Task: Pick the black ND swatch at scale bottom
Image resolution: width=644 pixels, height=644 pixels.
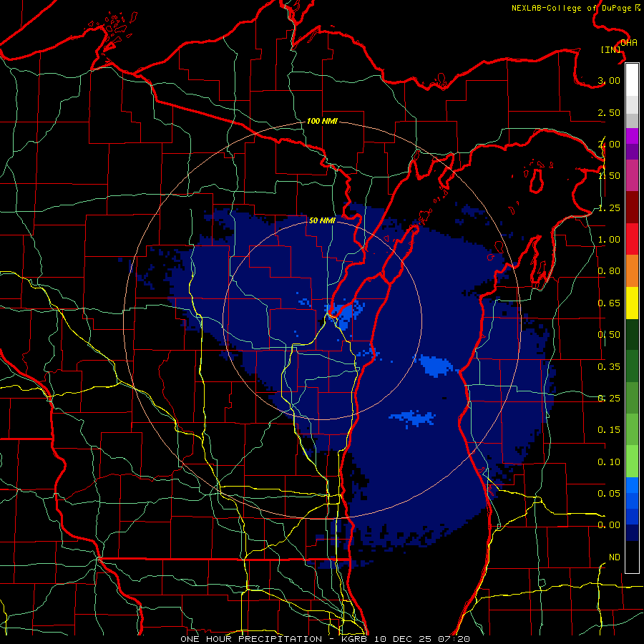Action: click(x=632, y=557)
